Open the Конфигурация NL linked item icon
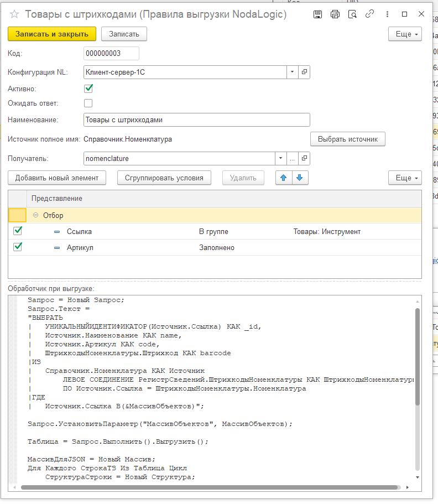Viewport: 438px width, 504px height. click(x=304, y=72)
